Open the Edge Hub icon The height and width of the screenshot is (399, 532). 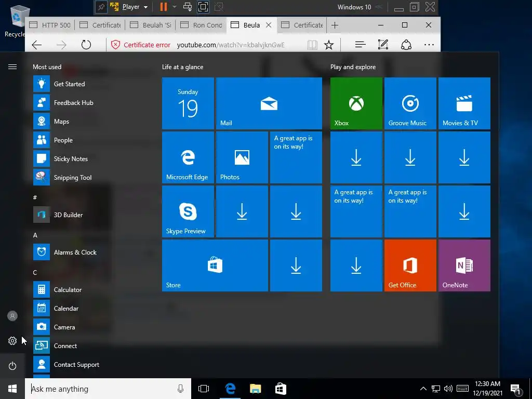tap(361, 45)
